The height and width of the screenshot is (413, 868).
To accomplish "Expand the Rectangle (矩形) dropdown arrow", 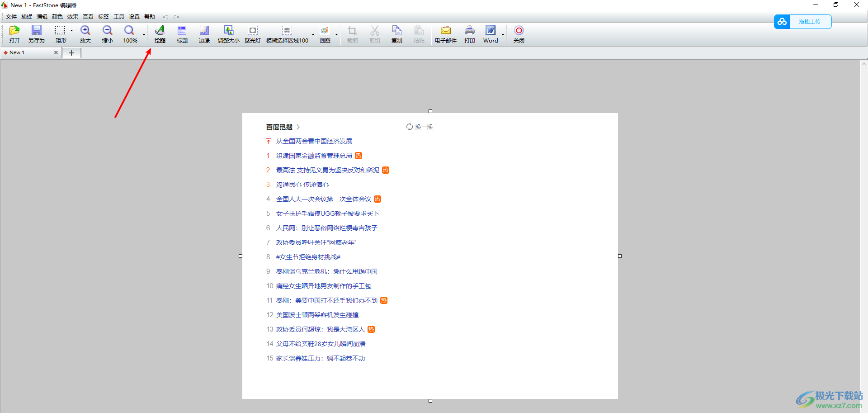I will pos(71,31).
